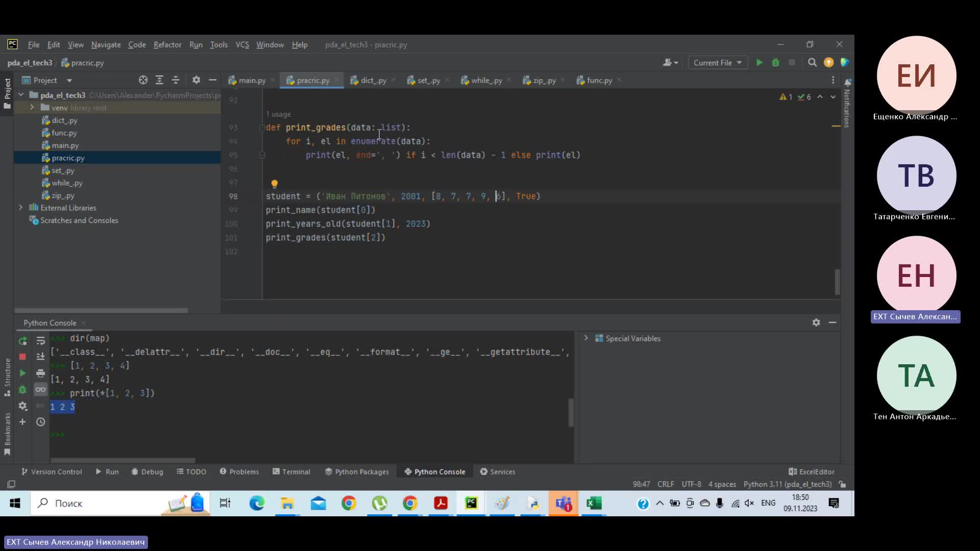Minimize the Python Console panel
980x551 pixels.
832,322
